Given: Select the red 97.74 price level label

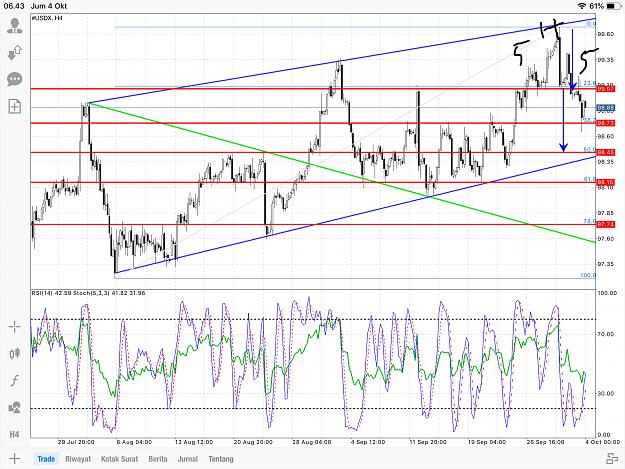Looking at the screenshot, I should [605, 224].
